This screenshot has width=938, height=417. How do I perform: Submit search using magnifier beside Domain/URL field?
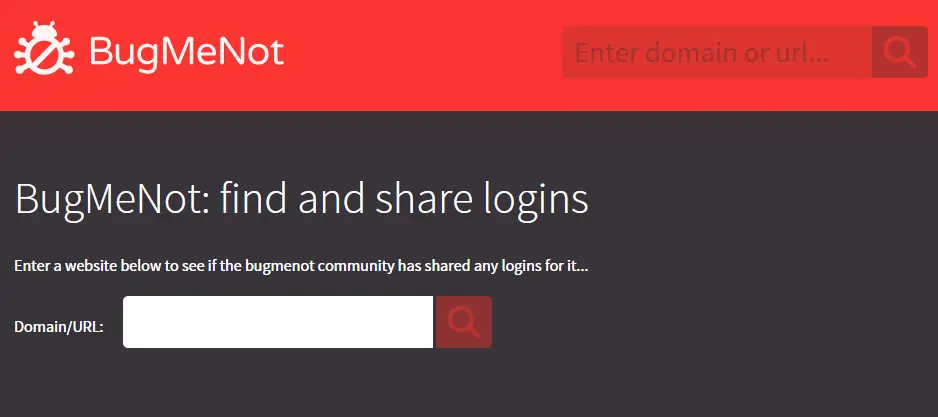point(464,322)
